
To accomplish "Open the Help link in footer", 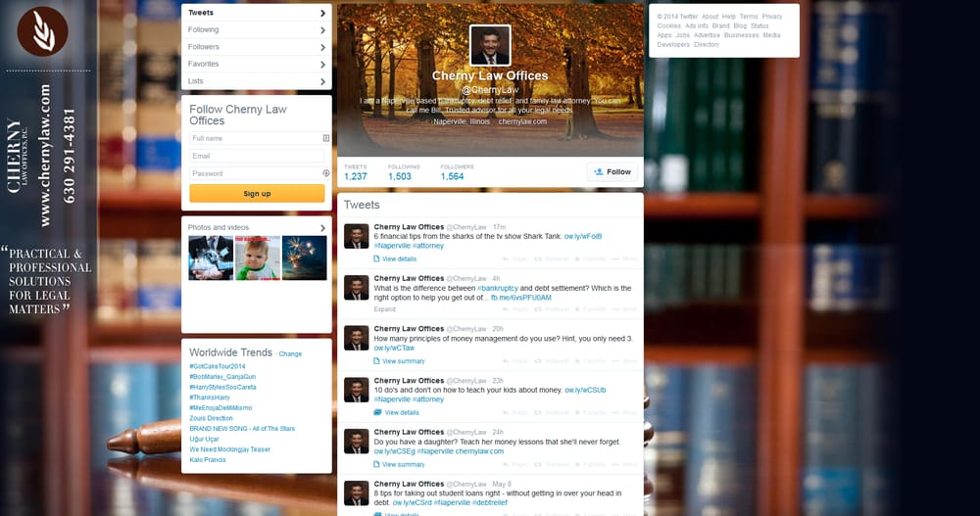I will pos(729,17).
